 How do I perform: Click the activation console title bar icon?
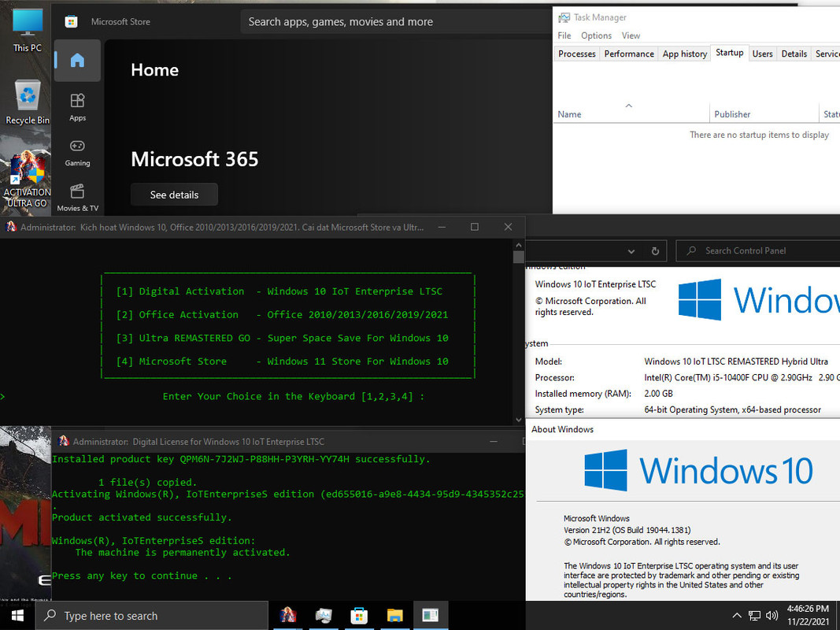11,227
